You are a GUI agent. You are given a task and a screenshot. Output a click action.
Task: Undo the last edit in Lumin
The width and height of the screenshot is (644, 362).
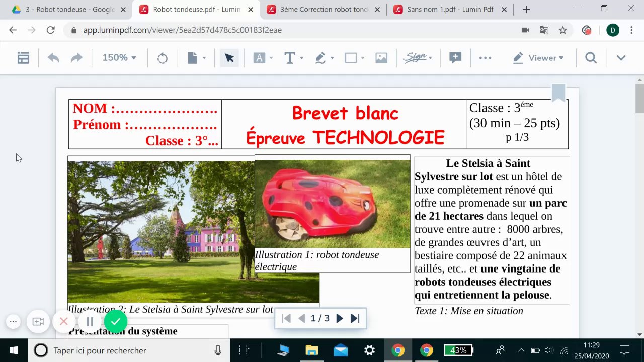[x=53, y=58]
